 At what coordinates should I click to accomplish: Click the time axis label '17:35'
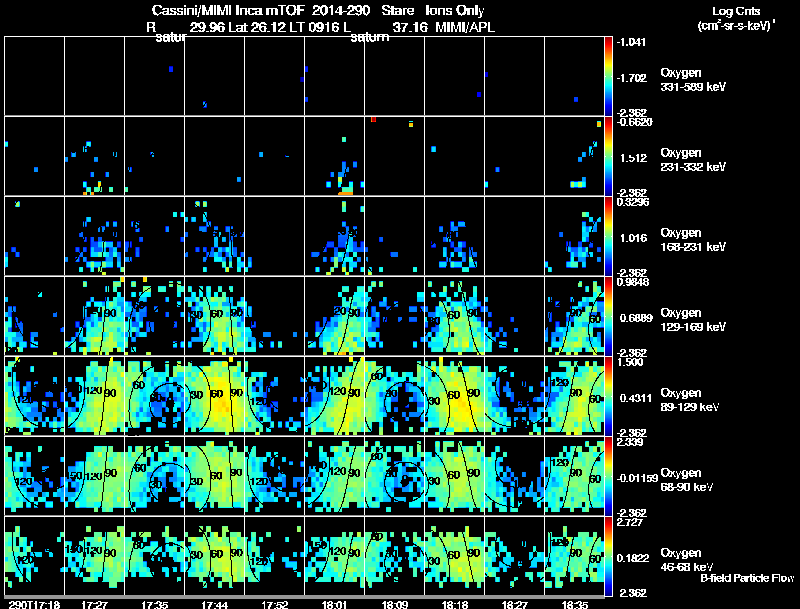pyautogui.click(x=155, y=604)
